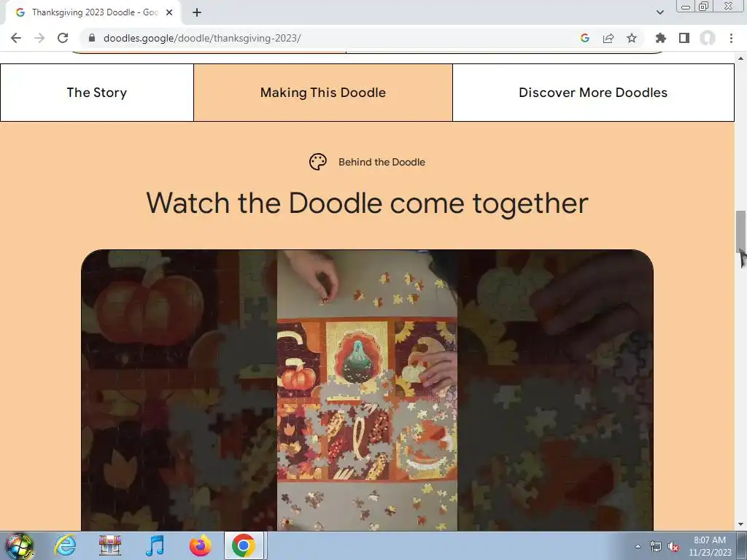Click the scrollbar up arrow

[x=740, y=58]
